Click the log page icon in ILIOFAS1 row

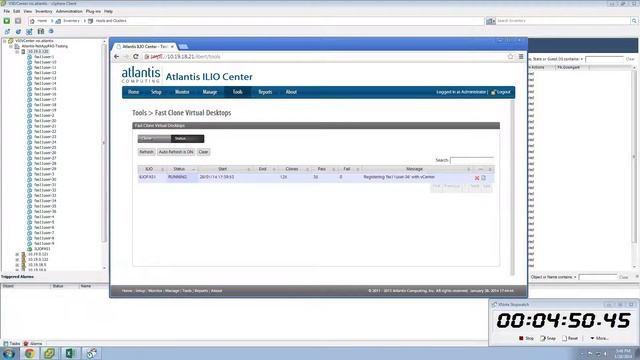click(484, 178)
